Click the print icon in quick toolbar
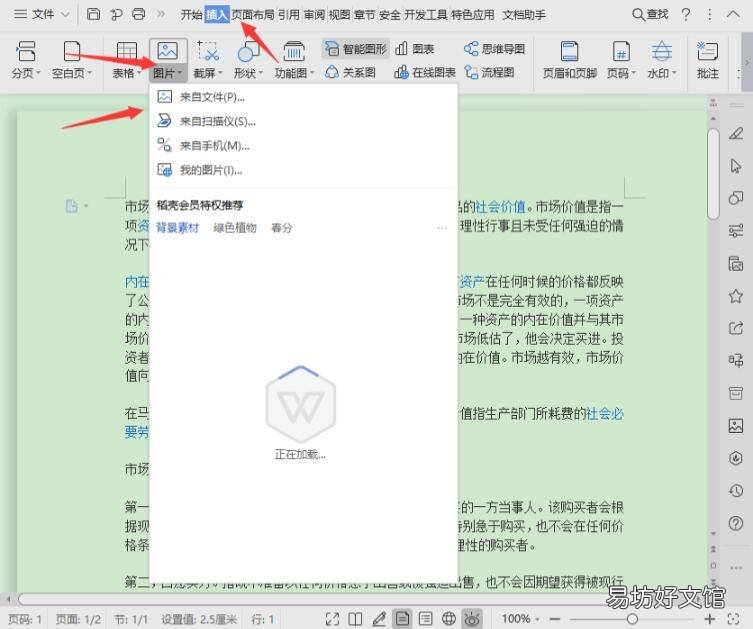 [x=139, y=14]
